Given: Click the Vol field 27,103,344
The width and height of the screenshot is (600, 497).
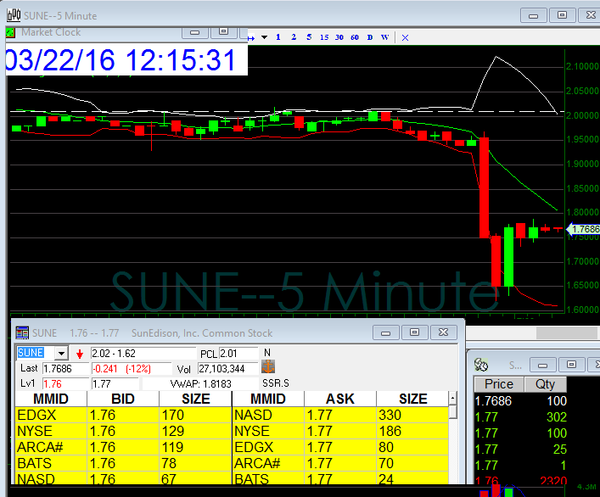Looking at the screenshot, I should click(x=228, y=369).
